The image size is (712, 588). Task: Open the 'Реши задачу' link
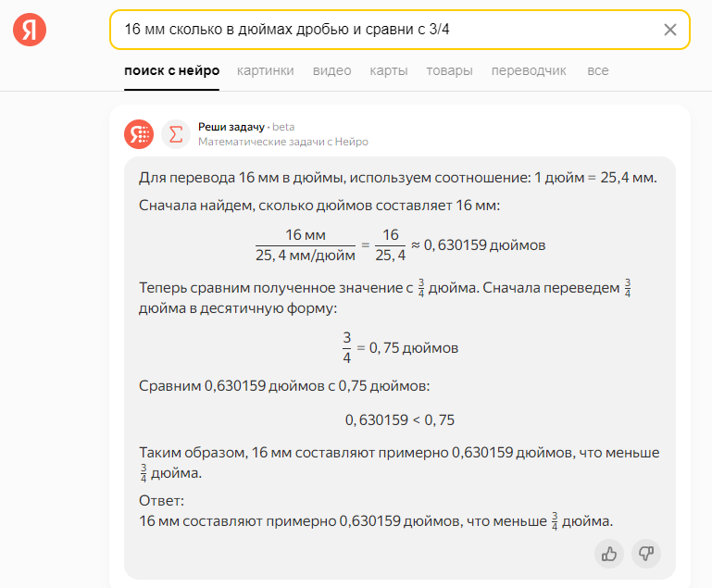coord(231,127)
